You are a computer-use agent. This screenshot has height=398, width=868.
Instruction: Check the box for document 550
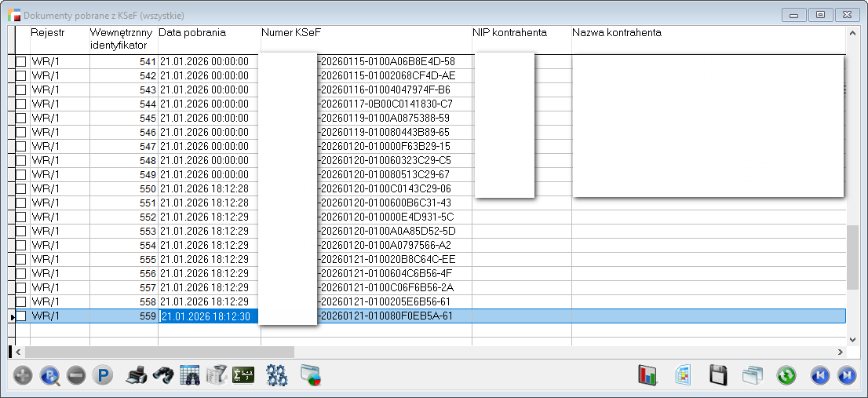click(21, 188)
